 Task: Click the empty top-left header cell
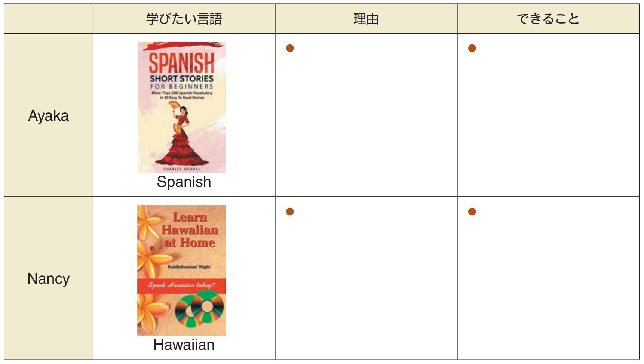click(49, 19)
